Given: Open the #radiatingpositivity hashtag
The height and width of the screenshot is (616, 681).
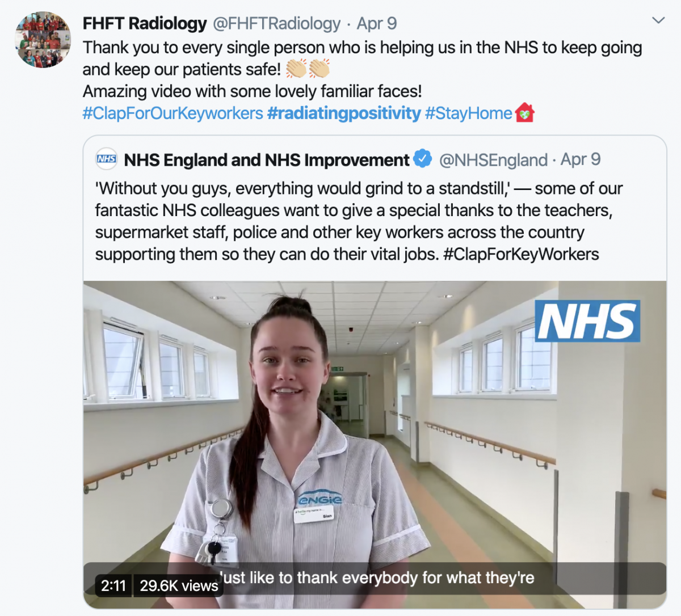Looking at the screenshot, I should pyautogui.click(x=344, y=113).
